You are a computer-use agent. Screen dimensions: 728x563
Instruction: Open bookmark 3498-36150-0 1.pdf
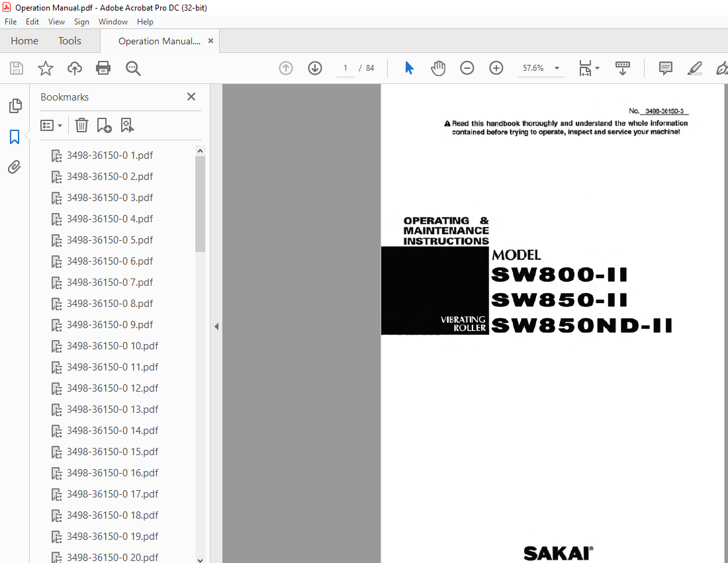pos(110,155)
